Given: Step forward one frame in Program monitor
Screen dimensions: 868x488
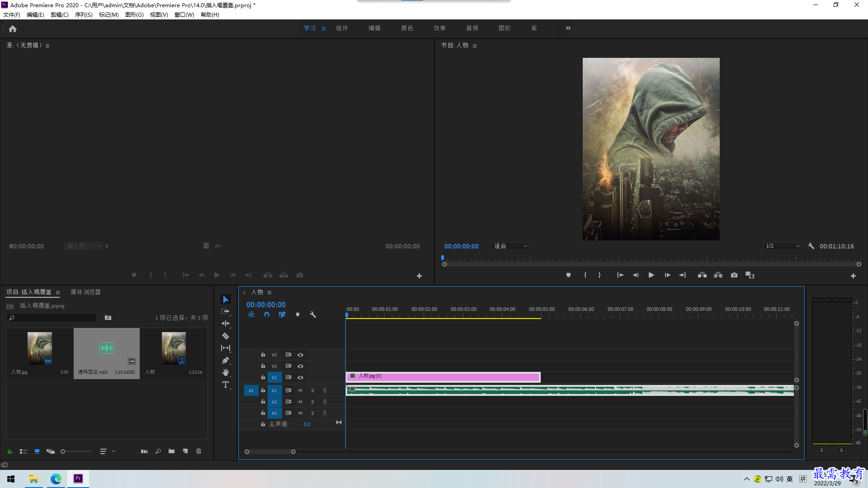Looking at the screenshot, I should [667, 275].
